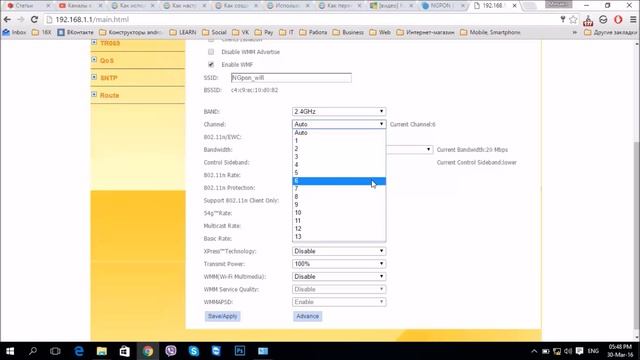Open Task View on taskbar
The width and height of the screenshot is (640, 360).
pyautogui.click(x=55, y=351)
